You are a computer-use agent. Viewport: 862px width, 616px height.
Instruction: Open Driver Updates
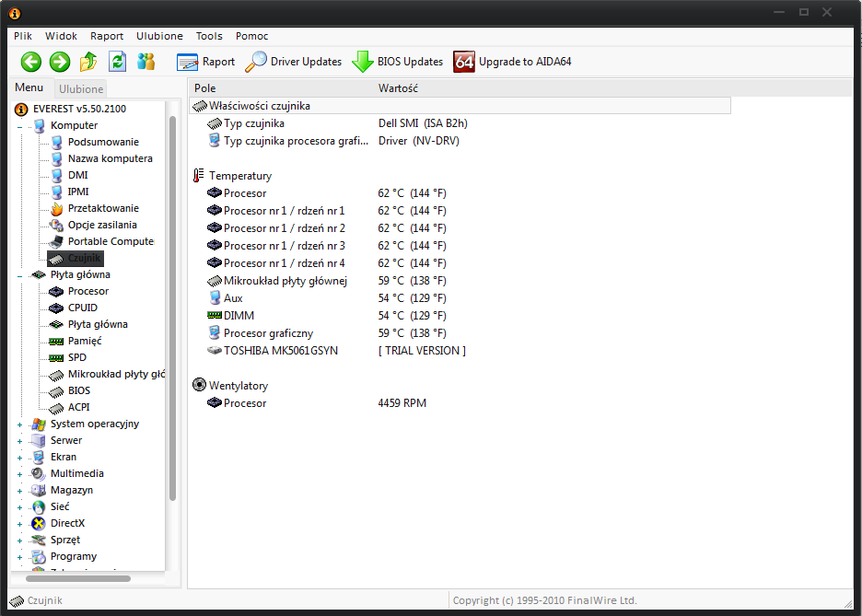293,62
